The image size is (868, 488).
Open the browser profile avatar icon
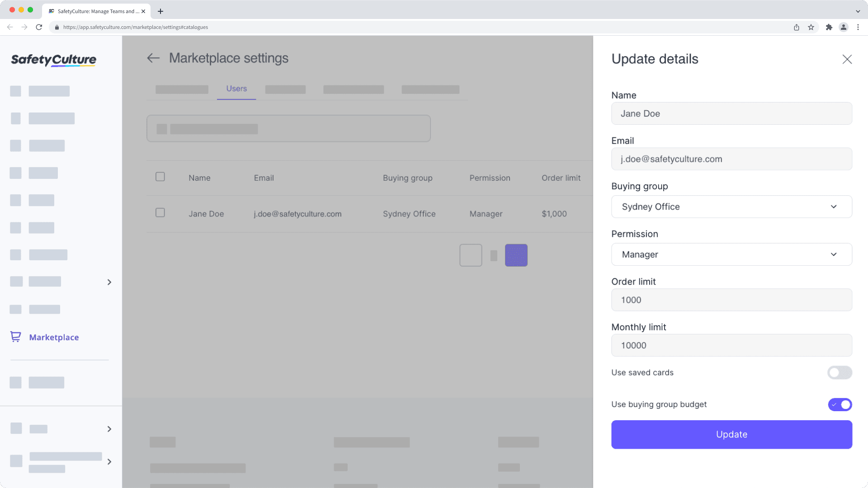(844, 27)
